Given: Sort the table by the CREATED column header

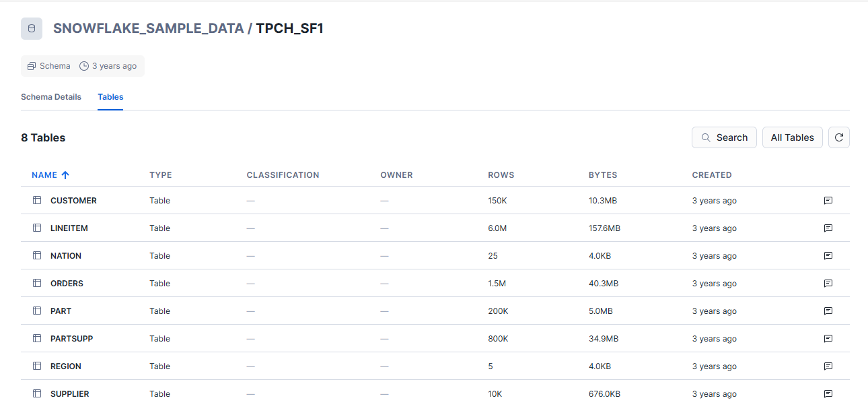Looking at the screenshot, I should [712, 175].
